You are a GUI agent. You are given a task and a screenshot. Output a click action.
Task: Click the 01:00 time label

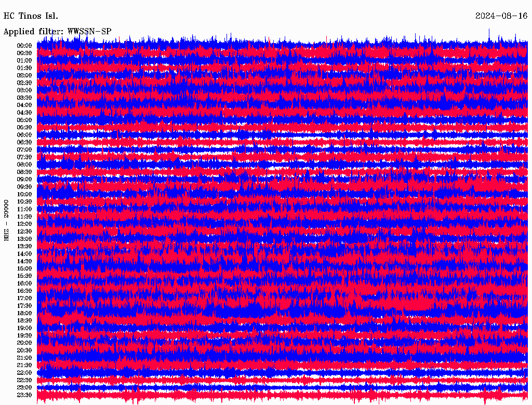pos(24,61)
